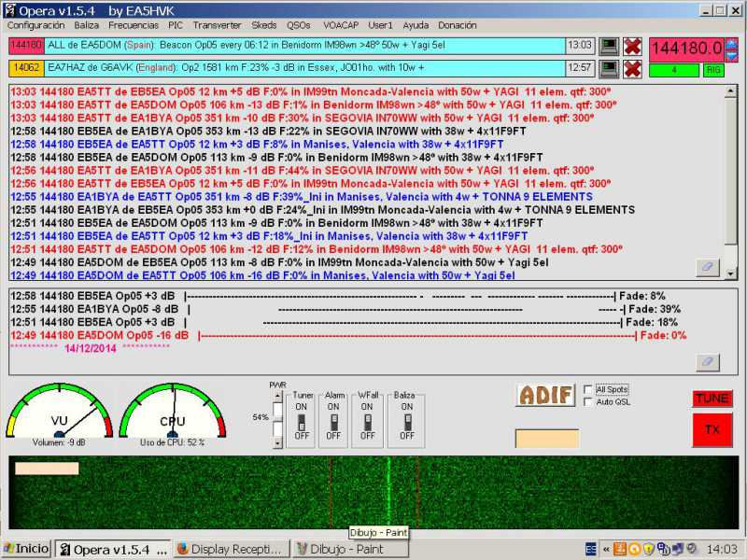Click the 144180.0 frequency display

coord(686,49)
